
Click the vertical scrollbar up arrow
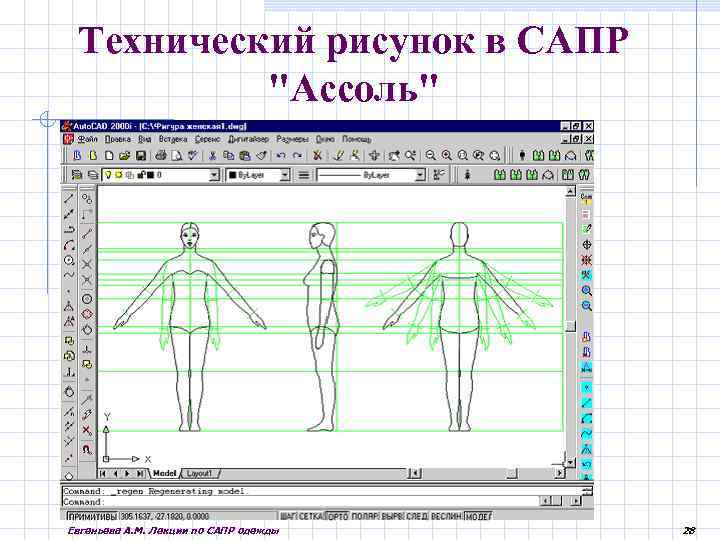[x=570, y=191]
